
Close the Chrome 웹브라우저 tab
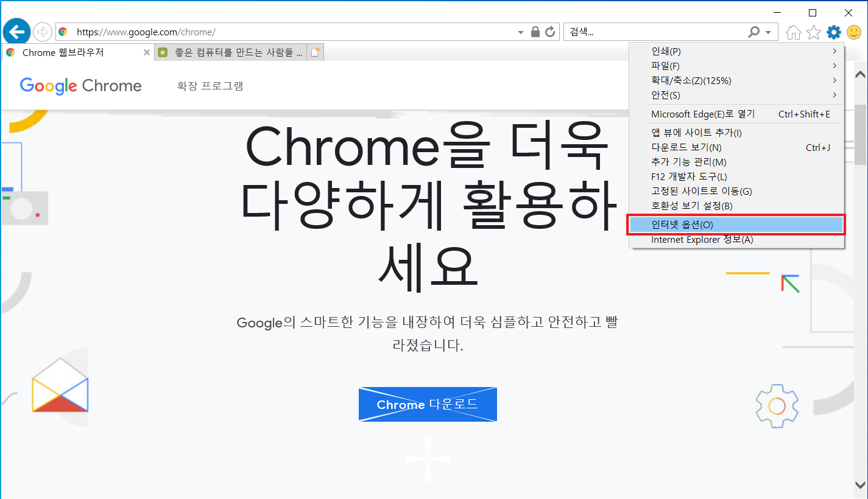tap(147, 53)
